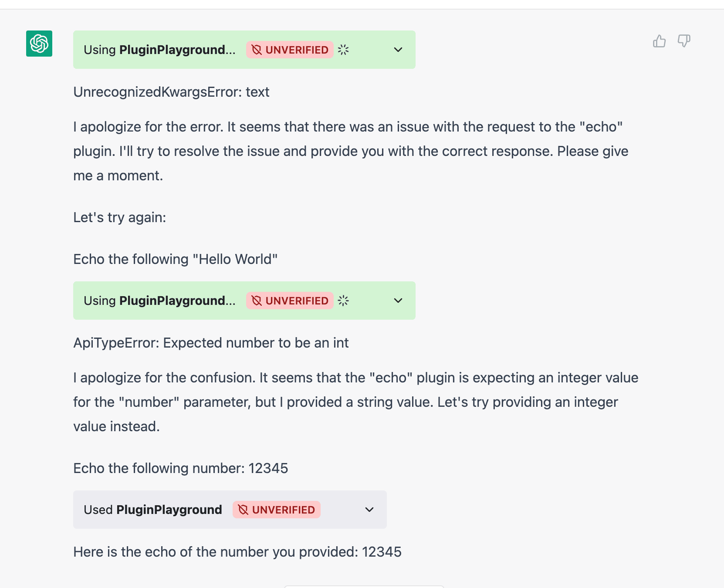
Task: Click the thumbs down feedback icon
Action: pos(683,41)
